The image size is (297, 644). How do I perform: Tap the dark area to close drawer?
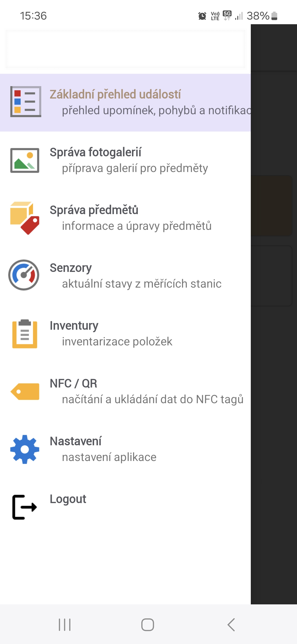pos(274,413)
